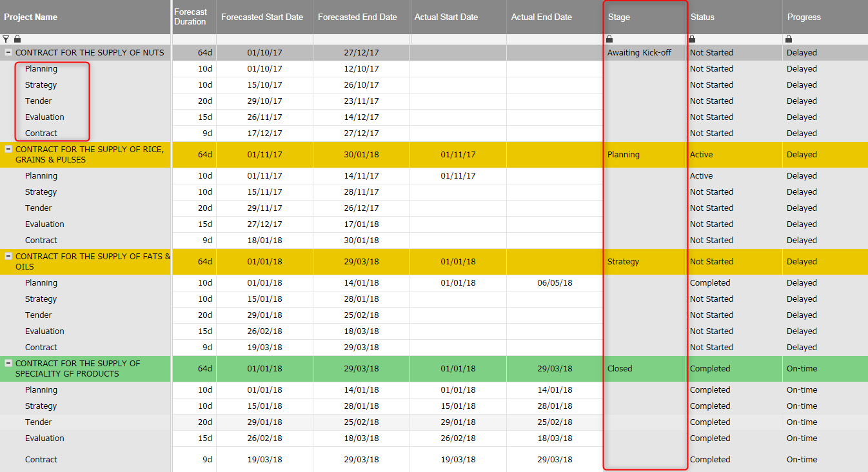Collapse the CONTRACT FOR THE SUPPLY OF NUTS row
The height and width of the screenshot is (472, 868).
pyautogui.click(x=8, y=52)
